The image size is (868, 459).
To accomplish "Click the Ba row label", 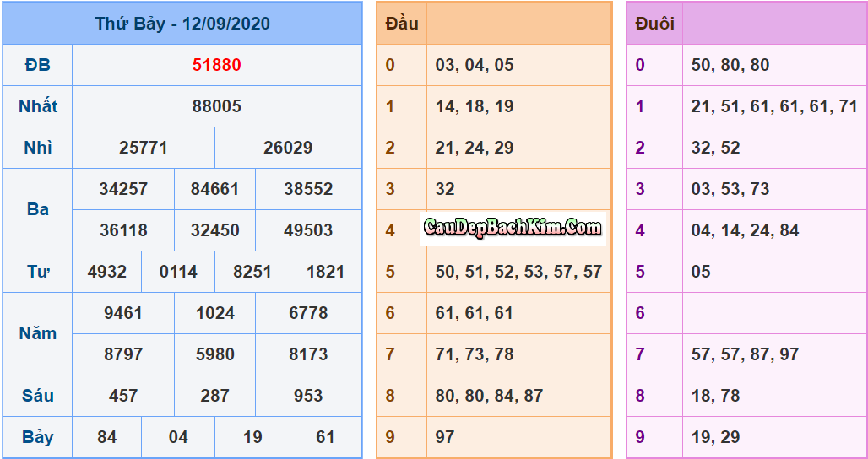I will tap(38, 209).
